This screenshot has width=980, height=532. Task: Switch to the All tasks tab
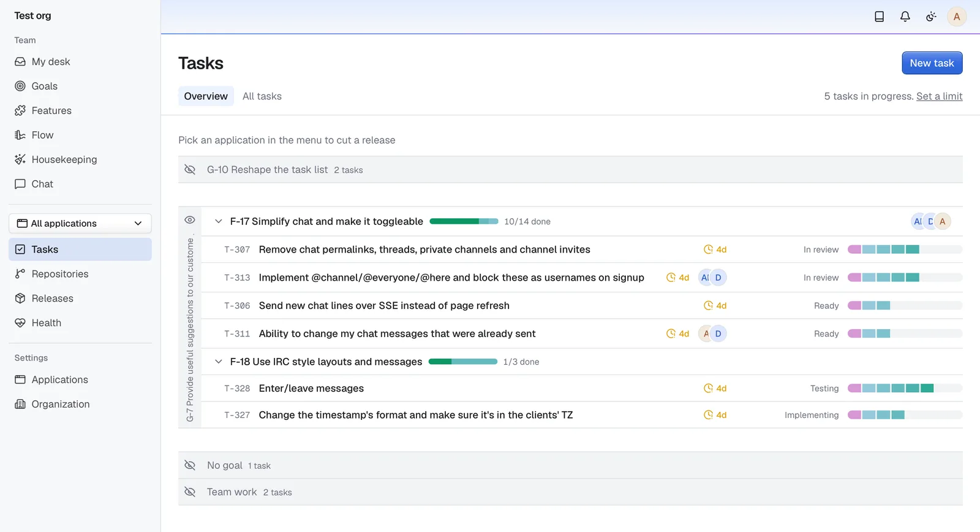(x=262, y=96)
